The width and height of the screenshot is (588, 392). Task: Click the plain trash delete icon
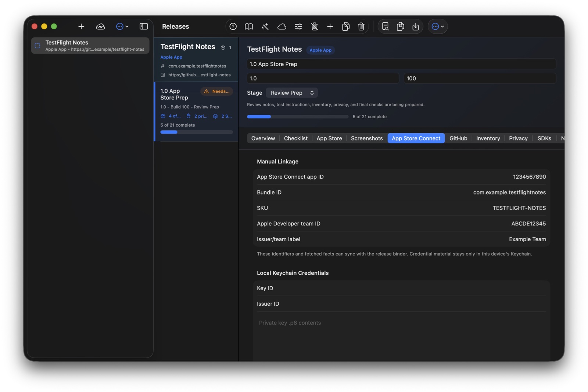coord(361,26)
